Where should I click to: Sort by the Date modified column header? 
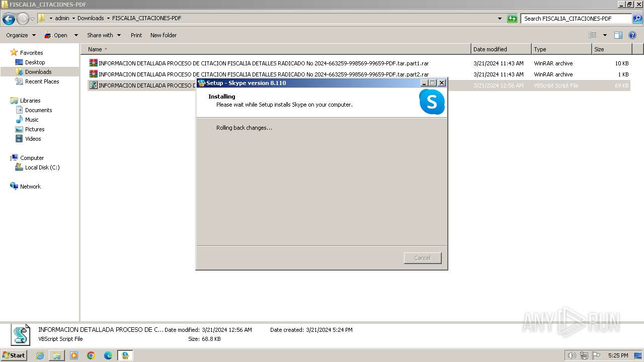pyautogui.click(x=501, y=49)
